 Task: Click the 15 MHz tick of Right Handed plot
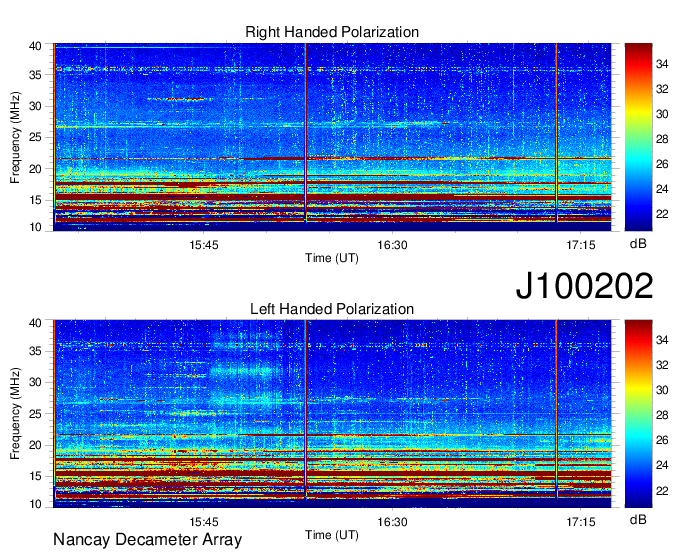(35, 200)
